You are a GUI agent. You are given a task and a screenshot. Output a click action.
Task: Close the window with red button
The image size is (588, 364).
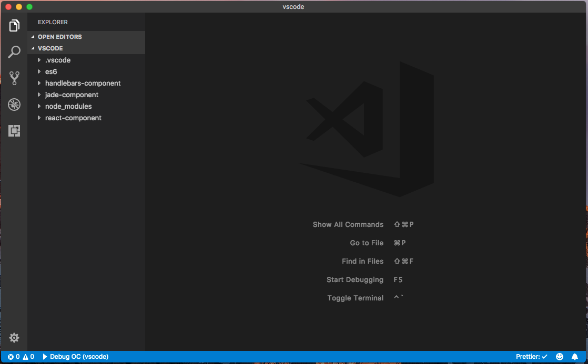[8, 7]
